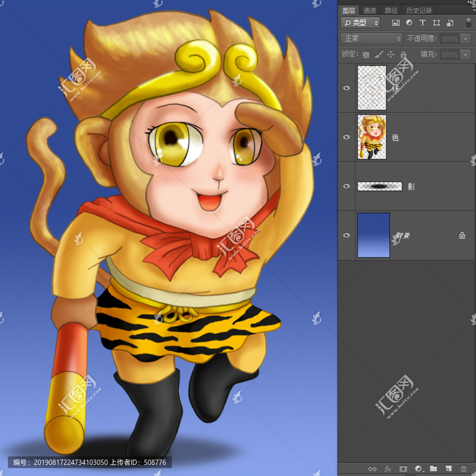The image size is (476, 476).
Task: Click the 背景 layer name
Action: point(403,235)
